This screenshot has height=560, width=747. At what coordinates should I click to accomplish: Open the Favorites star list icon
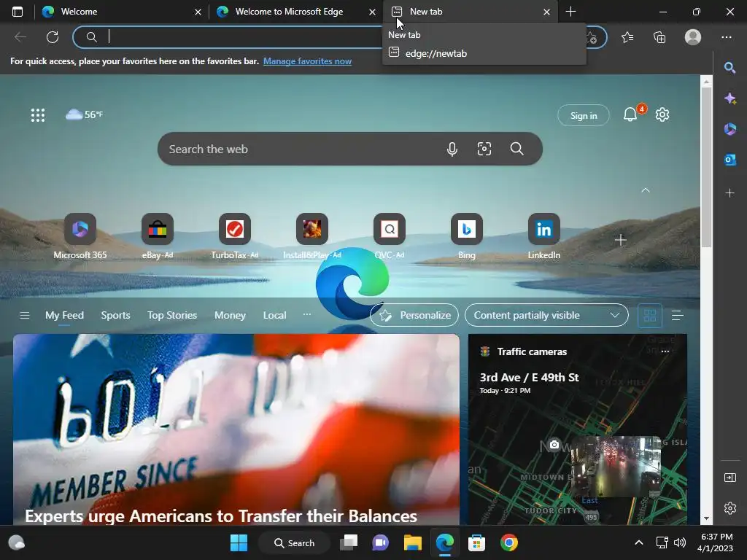pyautogui.click(x=627, y=37)
